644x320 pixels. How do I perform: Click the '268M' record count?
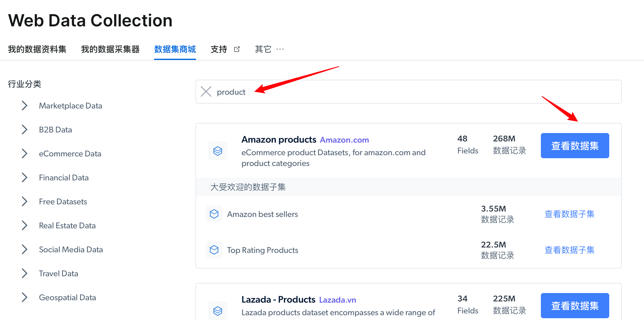(504, 138)
